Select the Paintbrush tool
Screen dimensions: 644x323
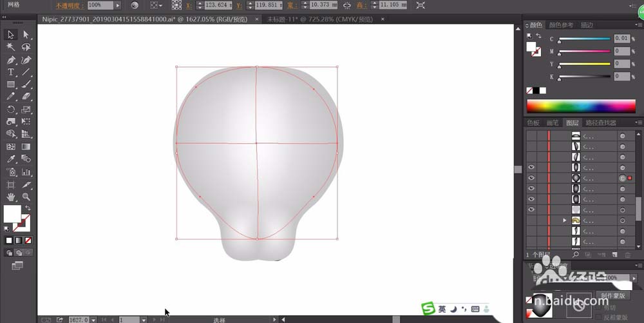(26, 84)
